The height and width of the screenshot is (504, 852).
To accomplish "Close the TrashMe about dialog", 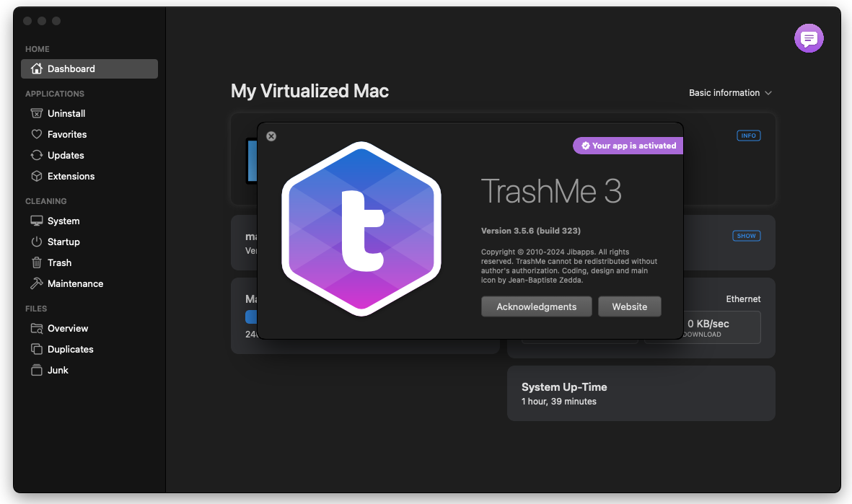I will pyautogui.click(x=271, y=136).
